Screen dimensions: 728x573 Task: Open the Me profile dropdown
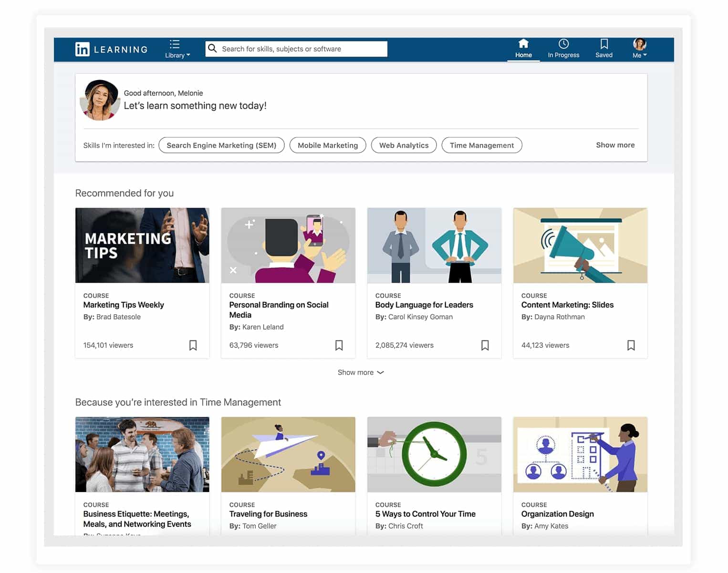639,49
